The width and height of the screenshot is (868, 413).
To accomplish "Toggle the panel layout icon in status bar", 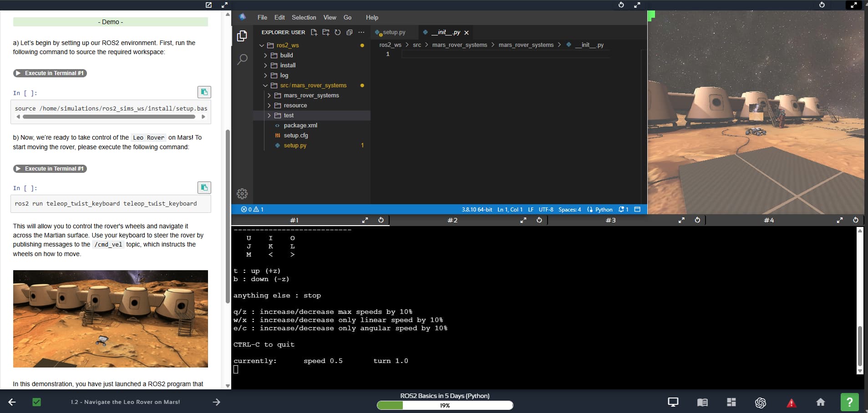I will [x=637, y=210].
